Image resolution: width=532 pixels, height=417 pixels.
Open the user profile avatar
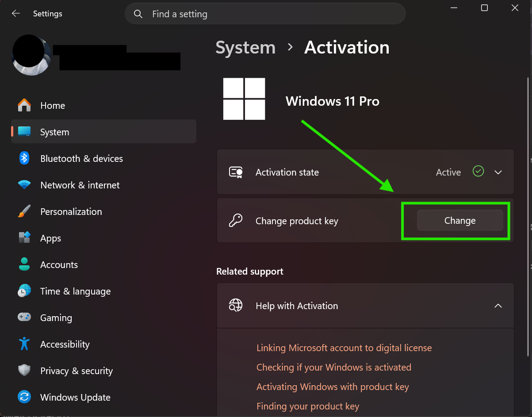point(31,55)
